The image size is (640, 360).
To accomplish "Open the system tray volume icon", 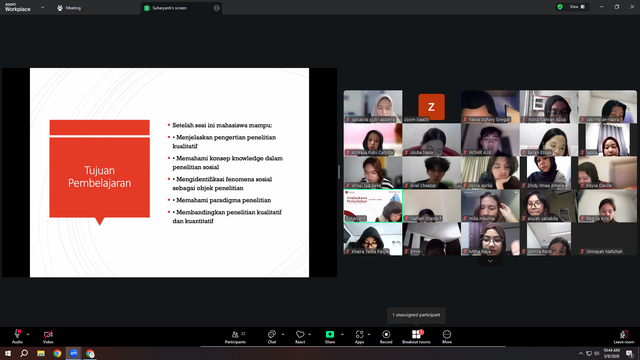I will pyautogui.click(x=596, y=353).
